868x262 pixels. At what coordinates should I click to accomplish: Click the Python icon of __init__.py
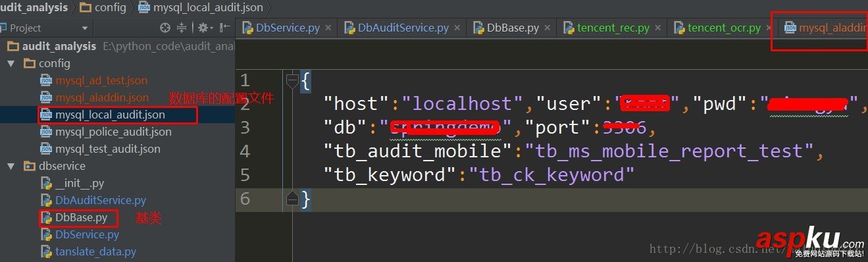[46, 184]
